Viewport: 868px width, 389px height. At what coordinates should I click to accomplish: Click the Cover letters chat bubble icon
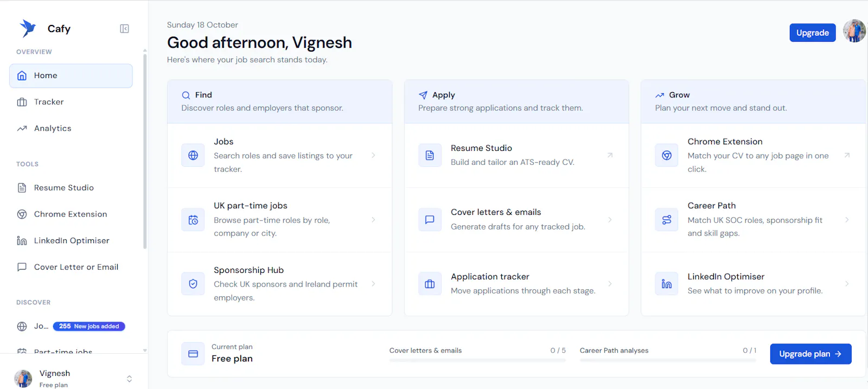[x=430, y=220]
